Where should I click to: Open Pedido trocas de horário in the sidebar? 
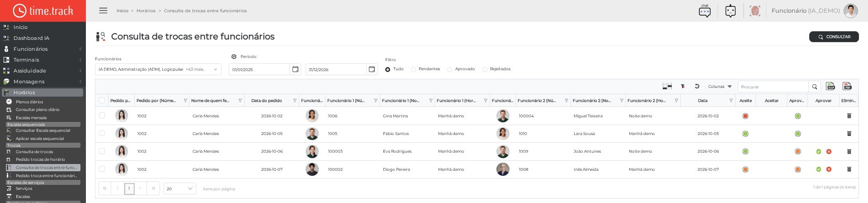[40, 159]
